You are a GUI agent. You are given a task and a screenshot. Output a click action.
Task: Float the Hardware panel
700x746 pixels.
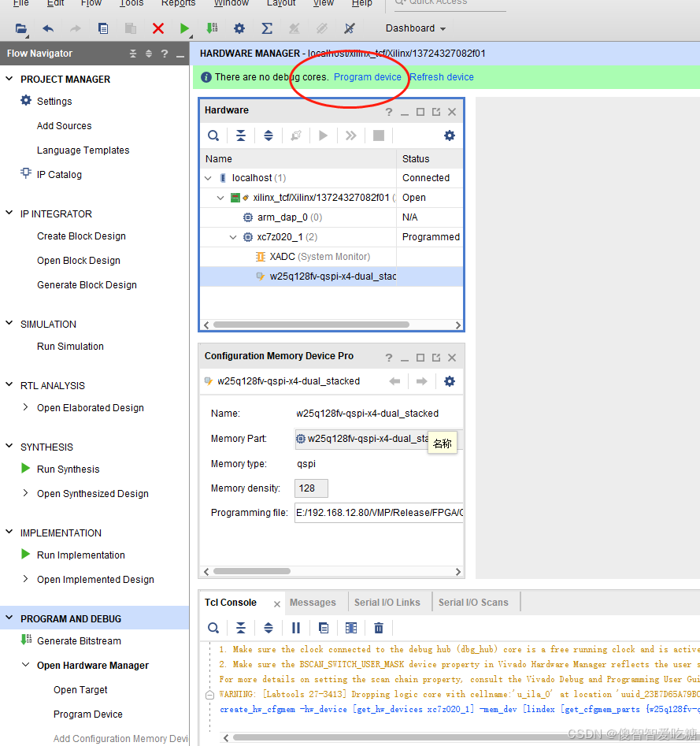click(436, 112)
